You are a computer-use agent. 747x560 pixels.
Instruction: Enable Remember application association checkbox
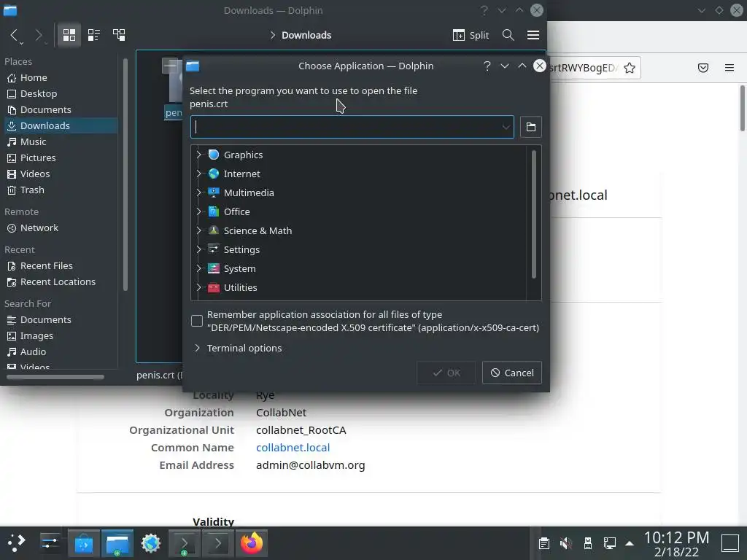click(197, 321)
